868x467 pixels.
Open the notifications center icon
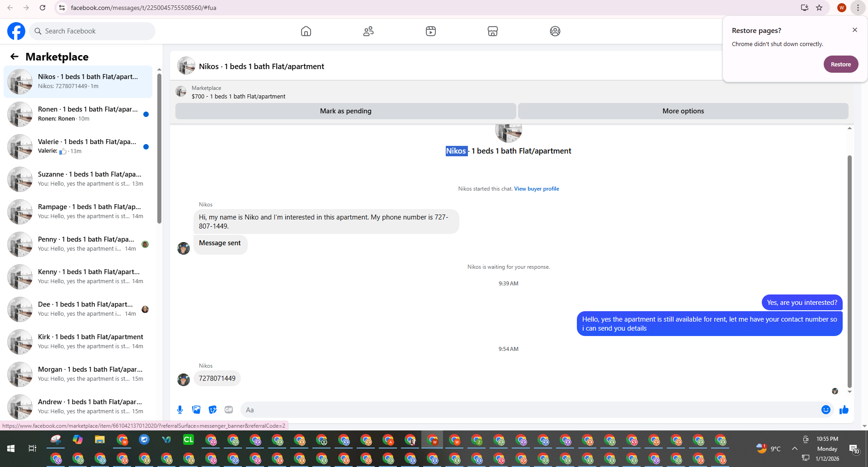pyautogui.click(x=854, y=449)
